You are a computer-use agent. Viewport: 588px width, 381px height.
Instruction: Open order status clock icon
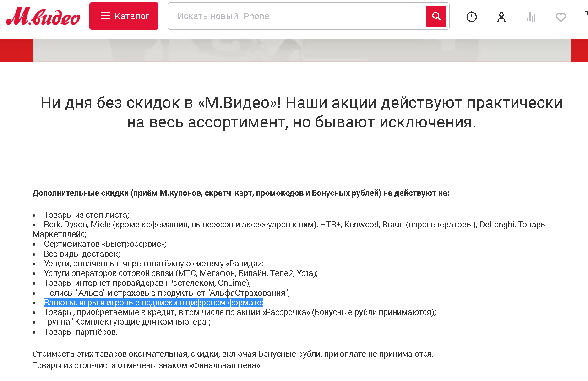point(471,17)
